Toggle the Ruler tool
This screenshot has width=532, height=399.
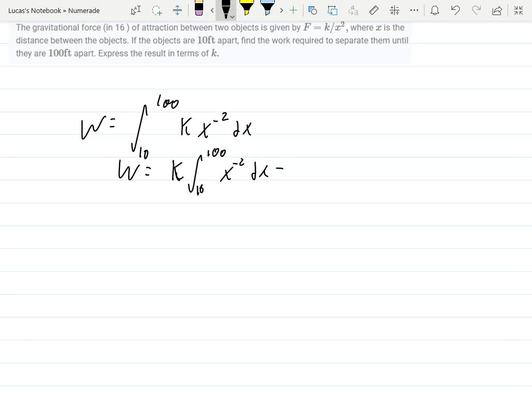click(x=374, y=10)
